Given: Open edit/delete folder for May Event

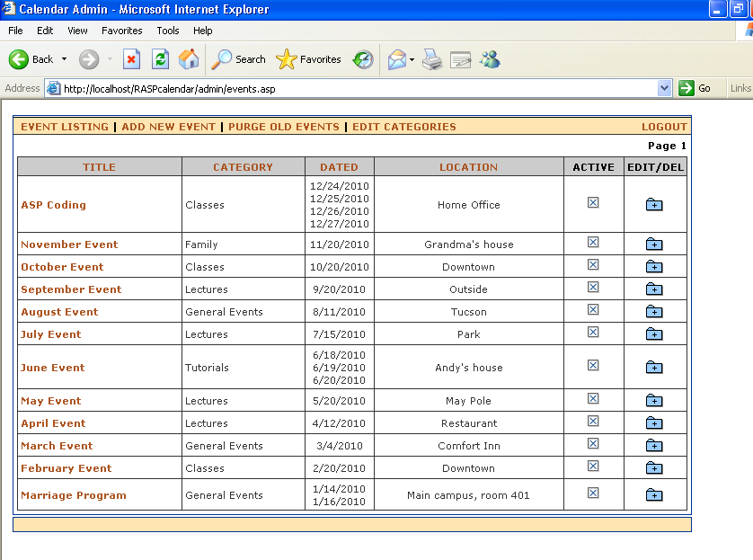Looking at the screenshot, I should 654,400.
